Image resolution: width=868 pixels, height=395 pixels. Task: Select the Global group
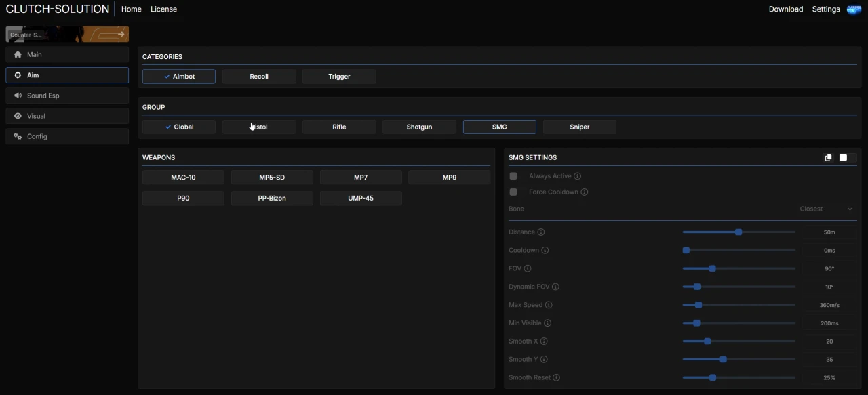coord(179,127)
